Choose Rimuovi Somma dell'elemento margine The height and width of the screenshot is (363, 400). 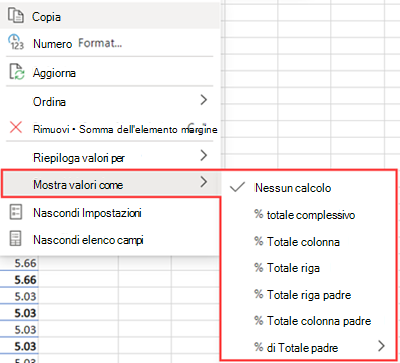pos(110,129)
